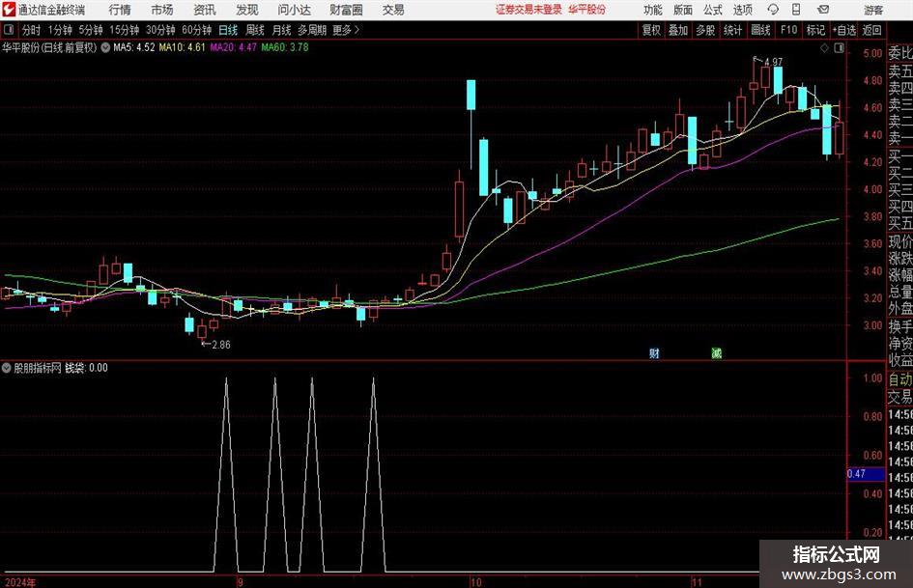Expand main chart indicator dropdown arrow
Viewport: 913px width, 588px height.
tap(105, 47)
